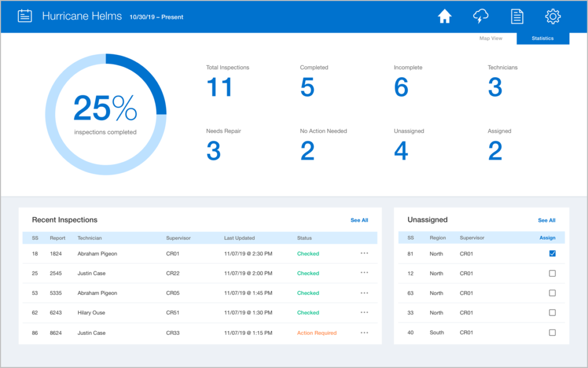Click See All in Recent Inspections
Screen dimensions: 588x368
(x=359, y=220)
